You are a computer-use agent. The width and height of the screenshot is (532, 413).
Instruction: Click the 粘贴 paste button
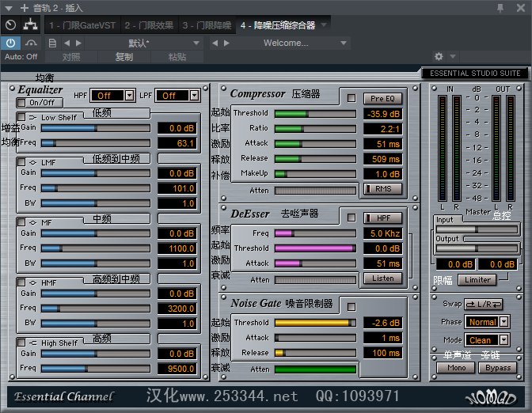pyautogui.click(x=177, y=57)
